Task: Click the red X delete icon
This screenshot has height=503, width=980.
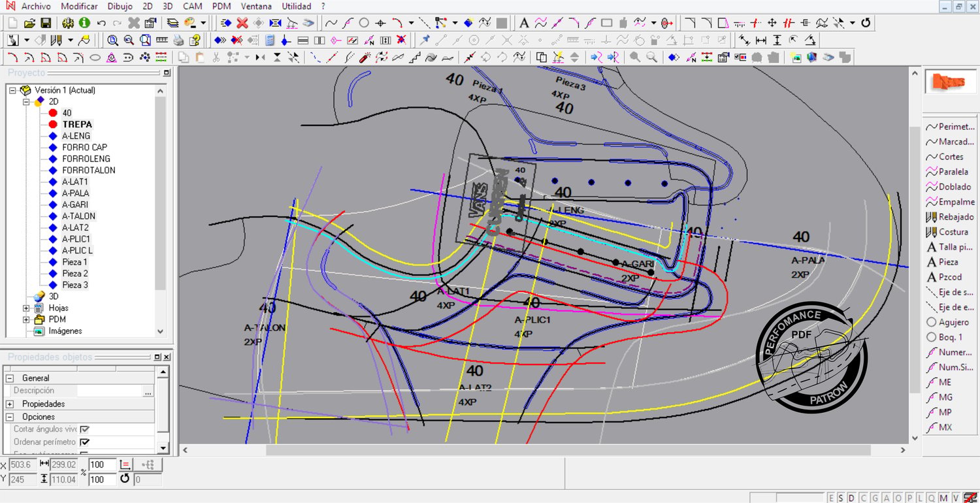Action: tap(242, 23)
